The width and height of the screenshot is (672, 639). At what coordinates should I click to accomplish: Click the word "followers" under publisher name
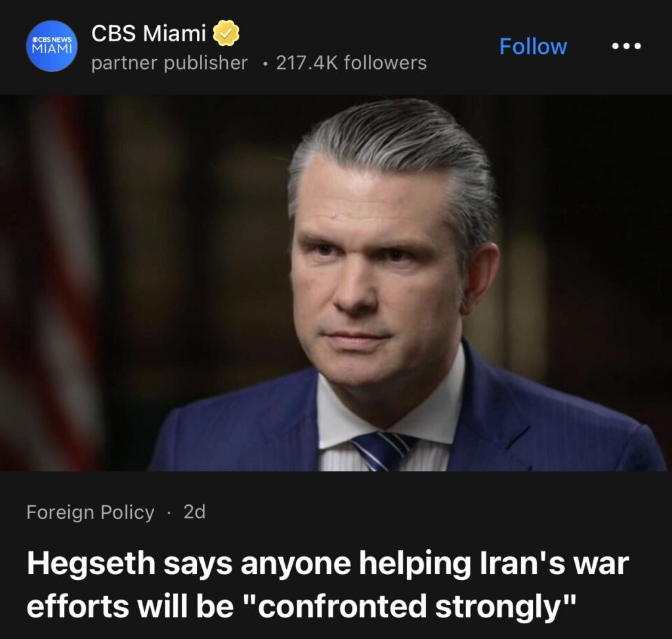385,63
